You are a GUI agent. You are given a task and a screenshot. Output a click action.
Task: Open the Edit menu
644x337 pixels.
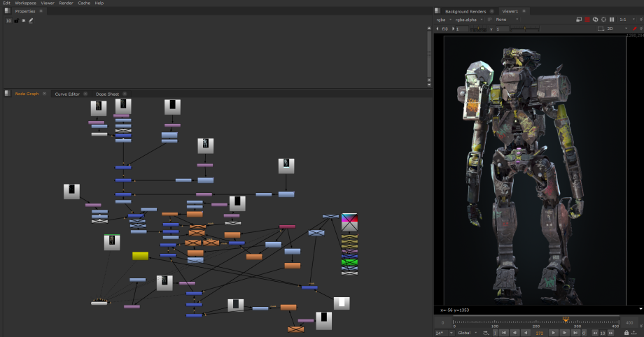tap(7, 3)
